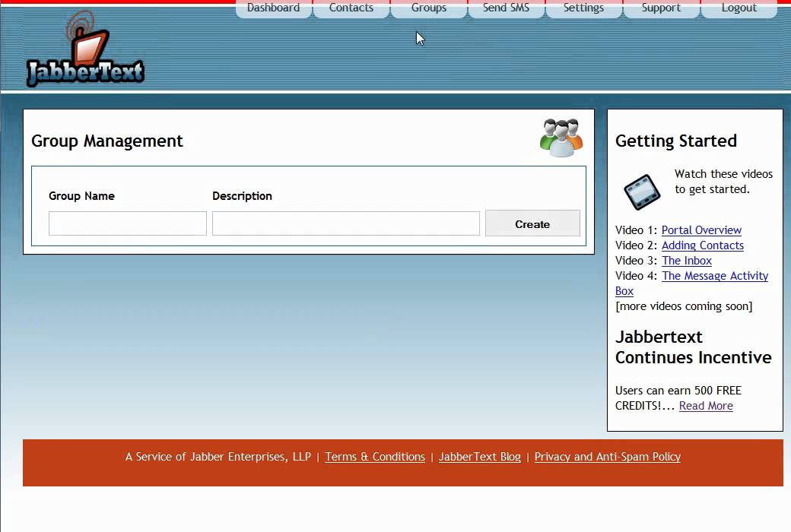The height and width of the screenshot is (532, 791).
Task: Open Terms & Conditions footer link
Action: click(375, 457)
